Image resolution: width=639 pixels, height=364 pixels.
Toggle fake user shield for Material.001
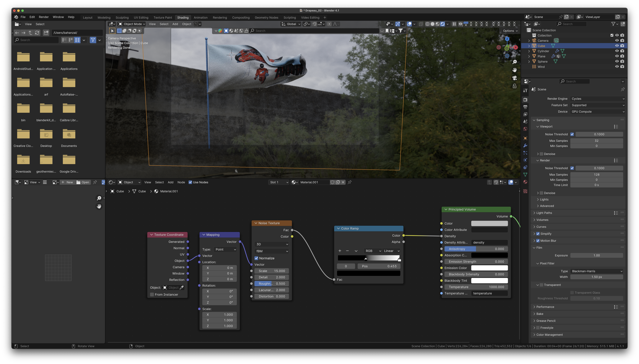(x=332, y=182)
